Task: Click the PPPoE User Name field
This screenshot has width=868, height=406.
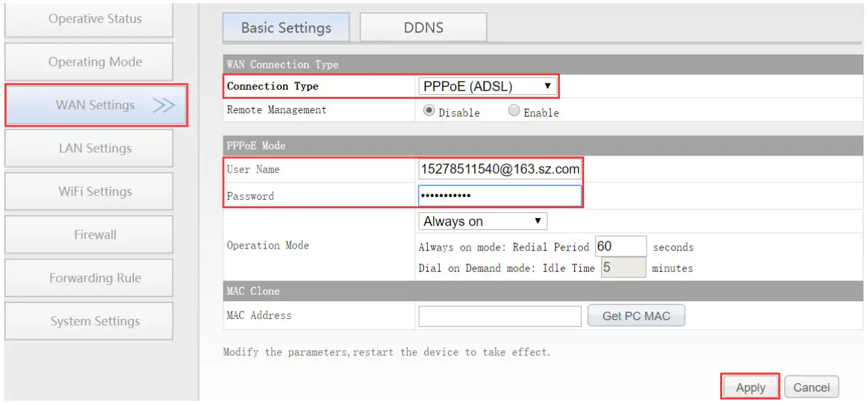Action: [x=499, y=169]
